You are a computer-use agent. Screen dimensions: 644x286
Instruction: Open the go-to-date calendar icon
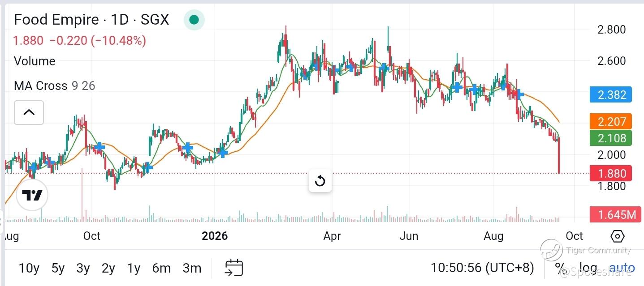pyautogui.click(x=233, y=268)
